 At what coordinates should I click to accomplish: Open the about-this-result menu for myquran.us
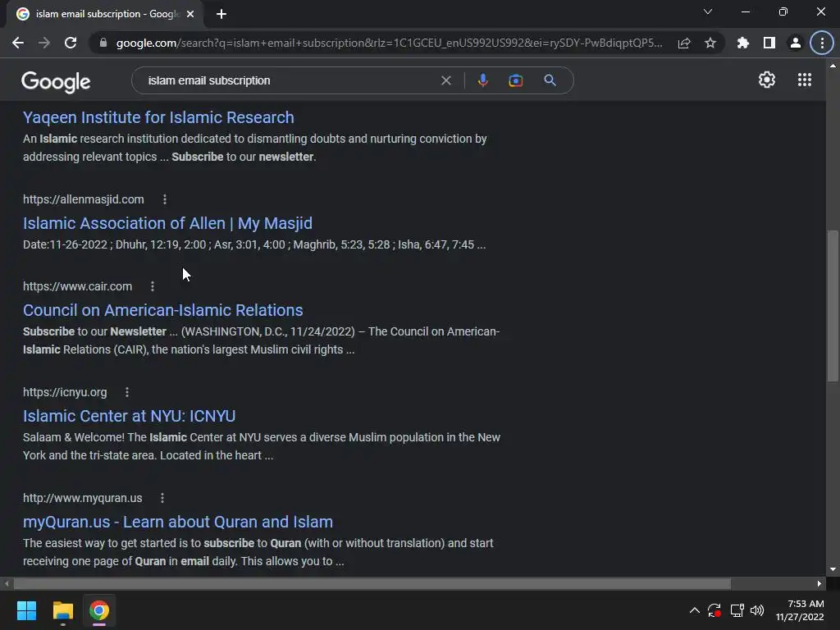(x=162, y=498)
